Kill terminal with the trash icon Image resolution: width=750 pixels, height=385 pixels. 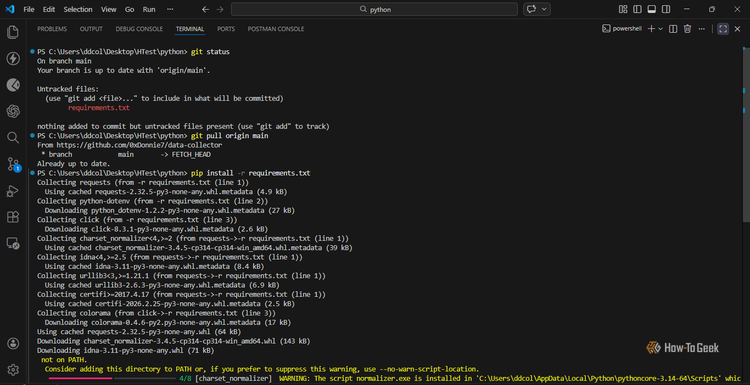(687, 29)
